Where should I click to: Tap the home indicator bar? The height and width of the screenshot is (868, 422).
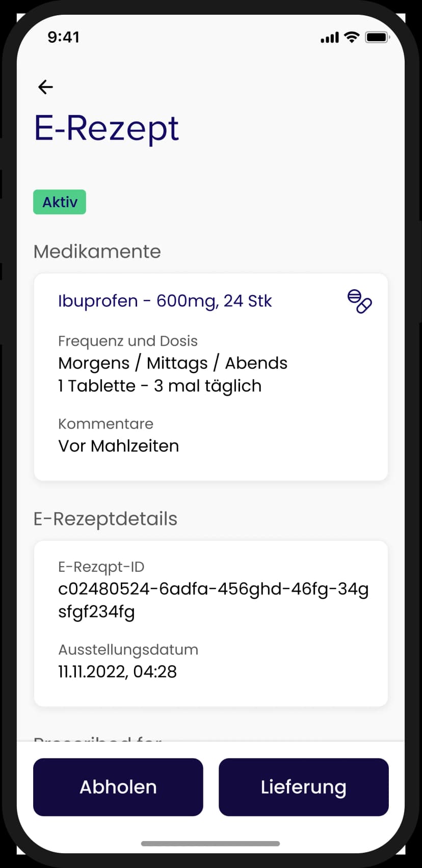click(x=210, y=844)
